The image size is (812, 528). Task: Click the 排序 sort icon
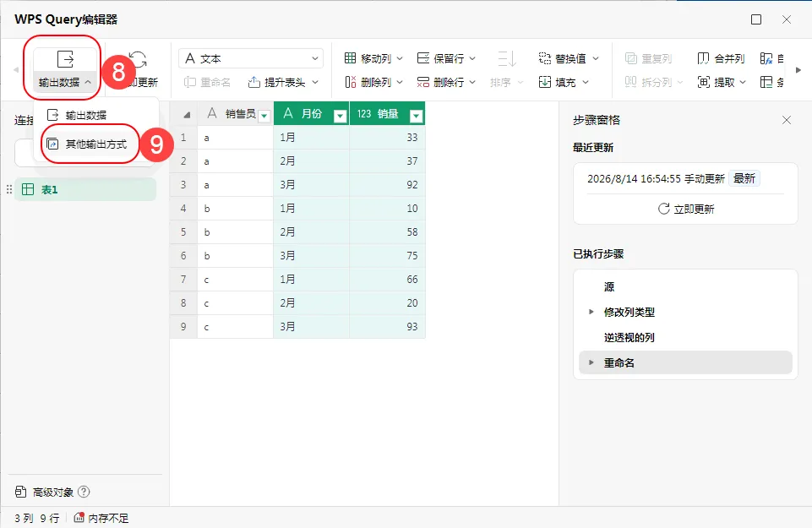(x=507, y=59)
